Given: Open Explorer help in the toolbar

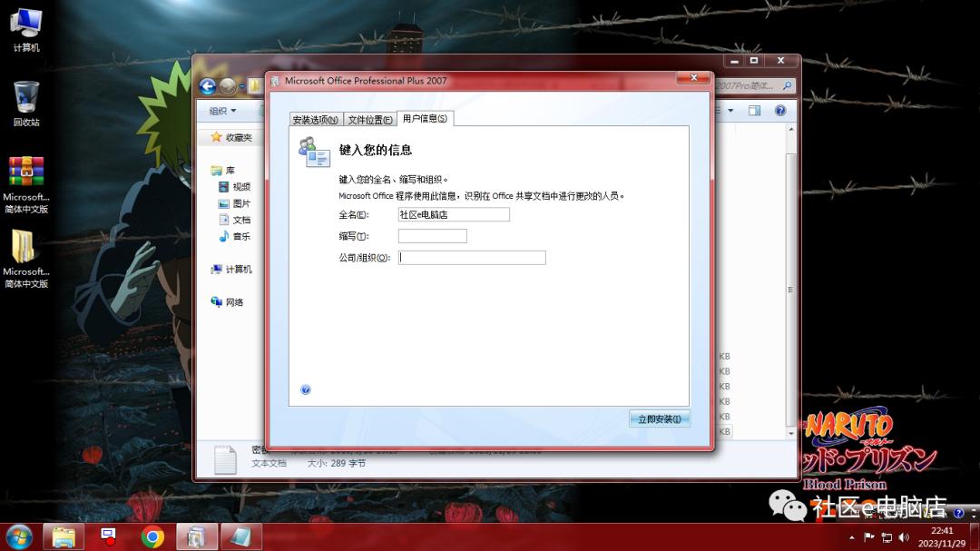Looking at the screenshot, I should point(780,111).
